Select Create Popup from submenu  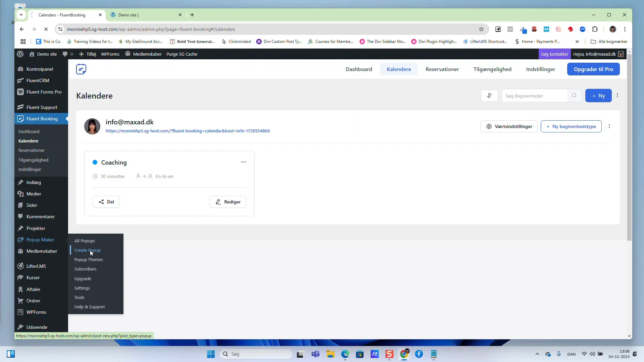(x=88, y=250)
